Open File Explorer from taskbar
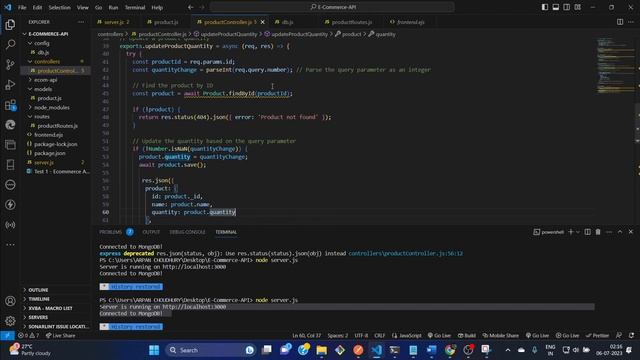Viewport: 640px width, 360px height. [x=322, y=350]
